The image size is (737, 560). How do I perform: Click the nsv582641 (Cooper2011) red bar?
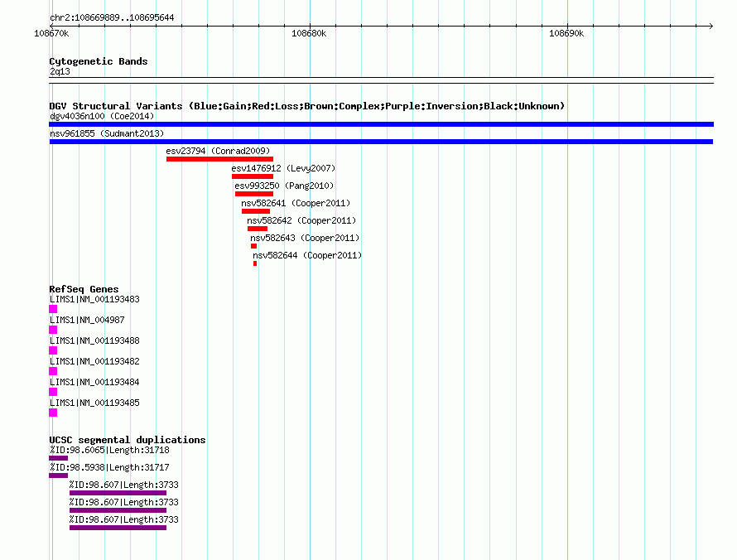click(x=256, y=211)
